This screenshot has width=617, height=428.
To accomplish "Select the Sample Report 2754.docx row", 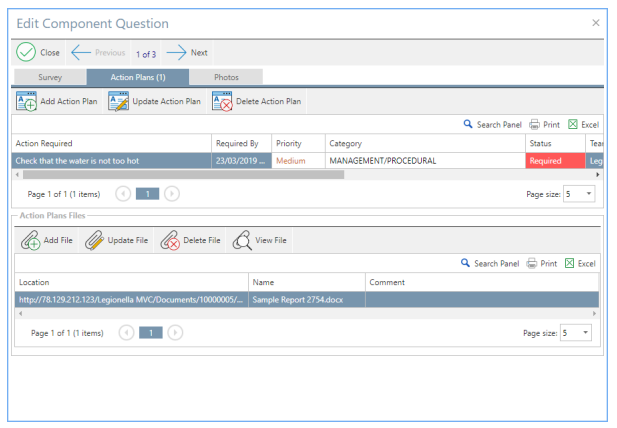I will tap(306, 299).
